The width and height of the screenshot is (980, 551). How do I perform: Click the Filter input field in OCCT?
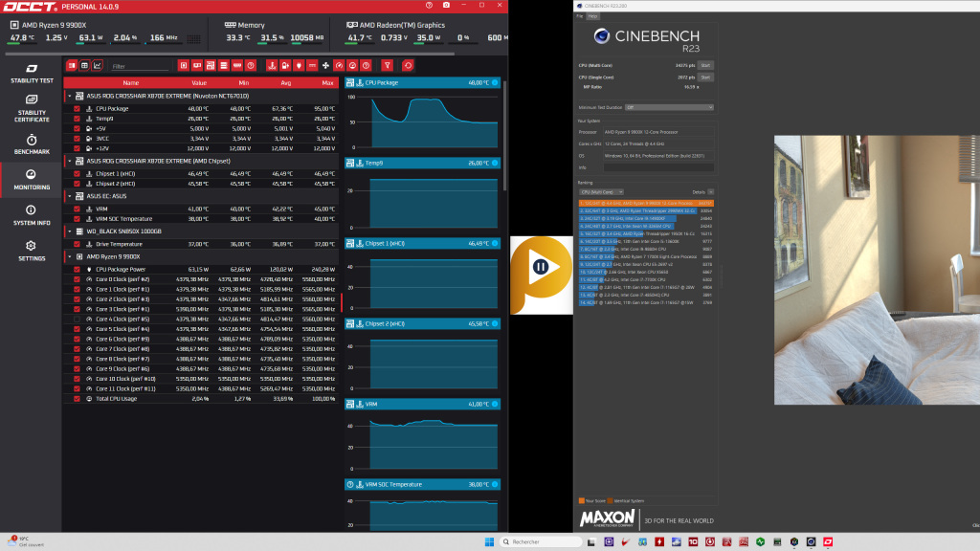coord(139,66)
